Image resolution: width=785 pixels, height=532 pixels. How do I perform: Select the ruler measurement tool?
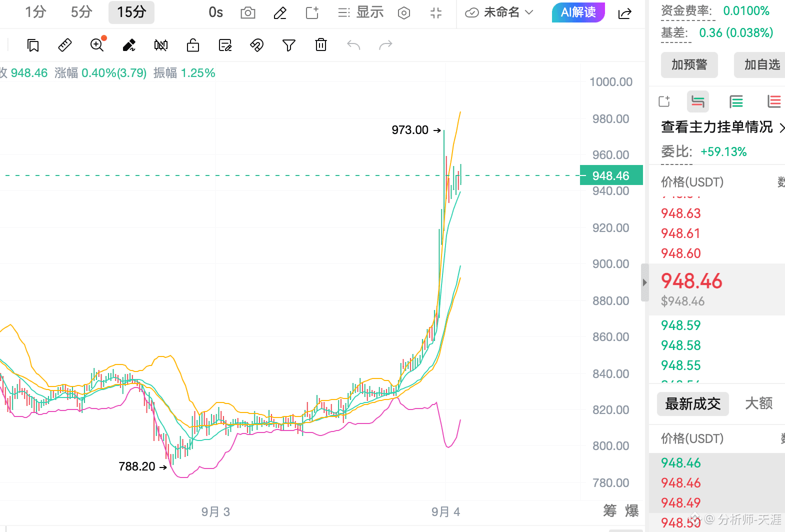tap(65, 45)
